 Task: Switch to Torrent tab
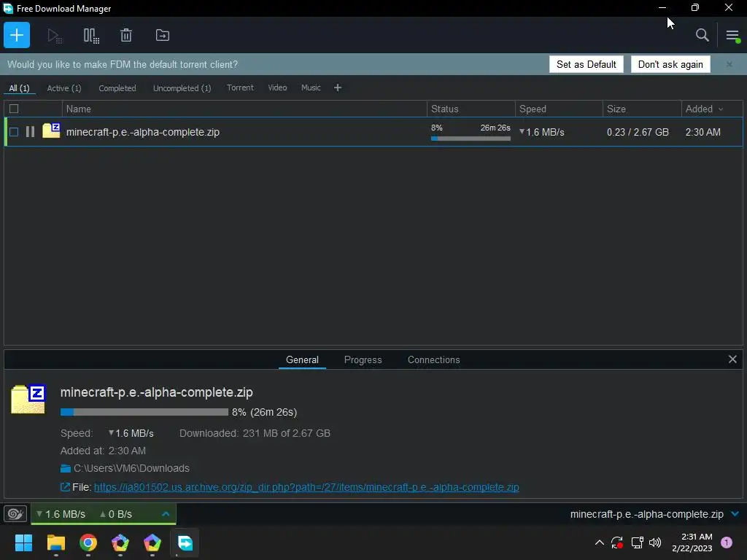point(240,87)
